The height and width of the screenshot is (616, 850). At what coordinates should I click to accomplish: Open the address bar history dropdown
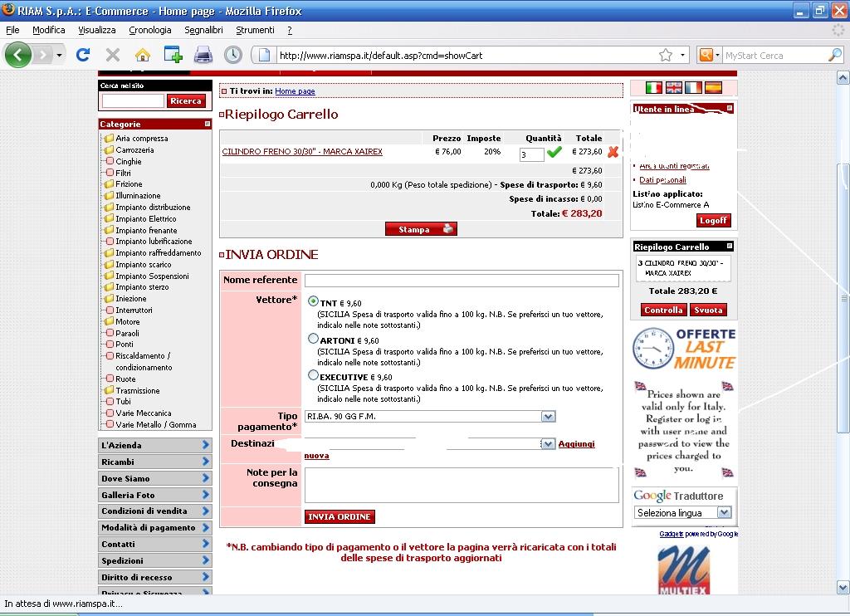click(x=682, y=55)
